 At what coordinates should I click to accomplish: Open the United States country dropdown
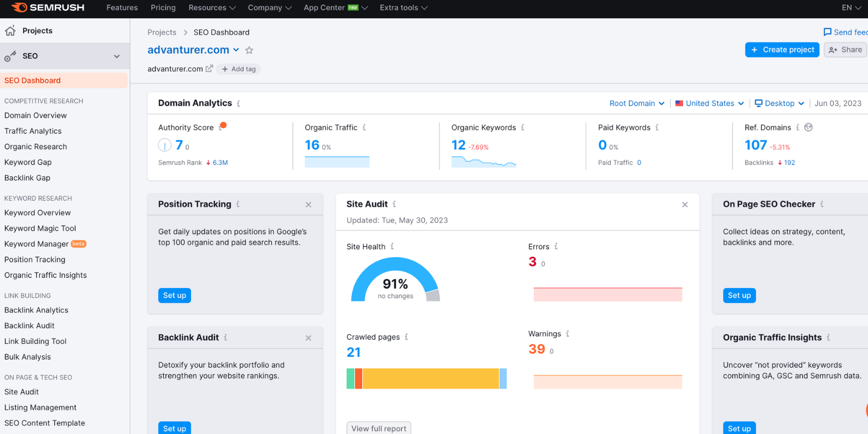click(x=710, y=104)
